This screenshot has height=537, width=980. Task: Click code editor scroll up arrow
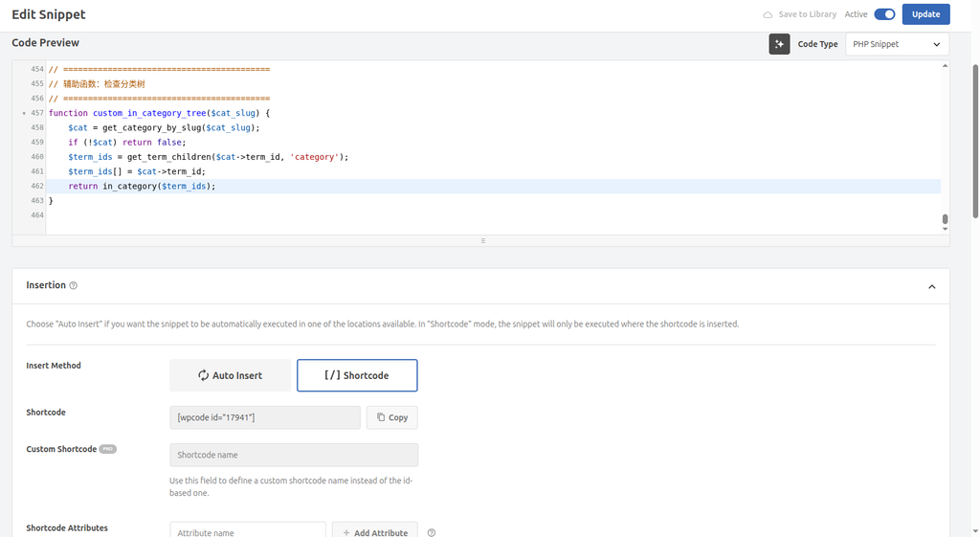[945, 66]
